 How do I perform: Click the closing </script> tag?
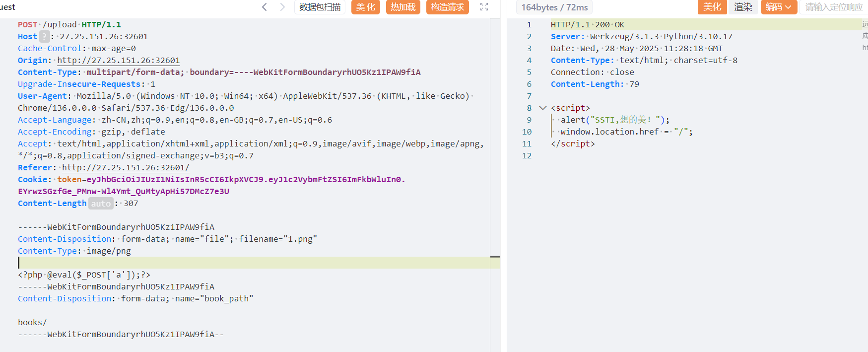[x=573, y=143]
